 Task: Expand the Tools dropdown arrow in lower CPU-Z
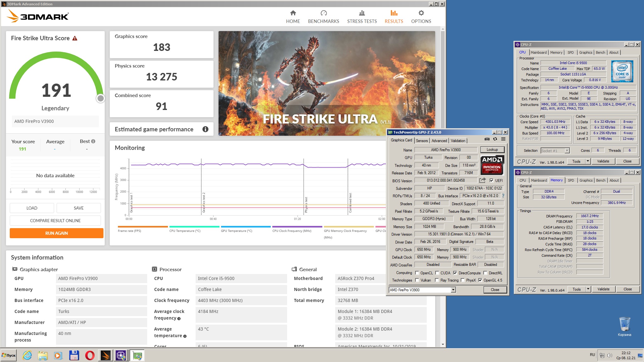click(588, 289)
